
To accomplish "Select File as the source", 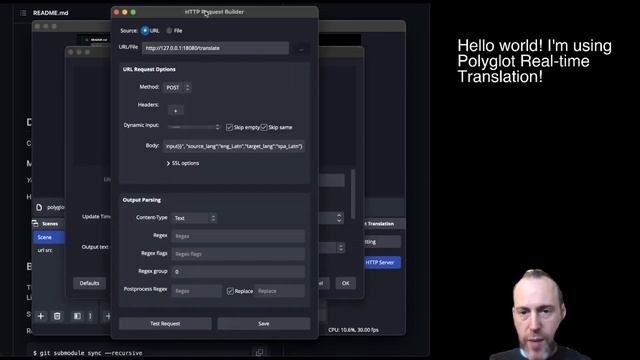I will point(169,31).
